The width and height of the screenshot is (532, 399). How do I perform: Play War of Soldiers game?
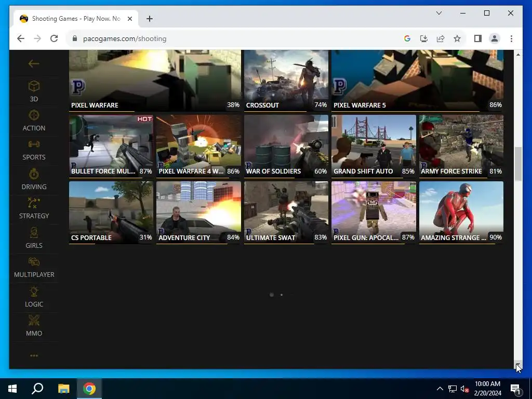[286, 146]
